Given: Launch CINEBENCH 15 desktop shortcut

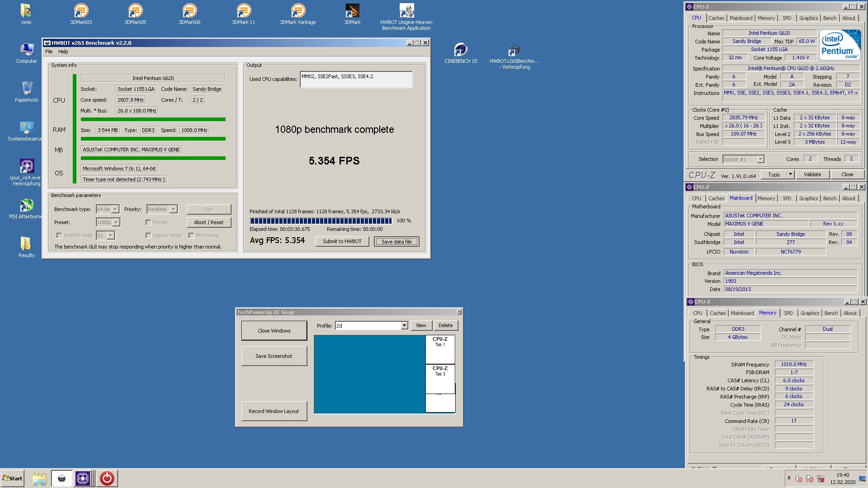Looking at the screenshot, I should [461, 53].
